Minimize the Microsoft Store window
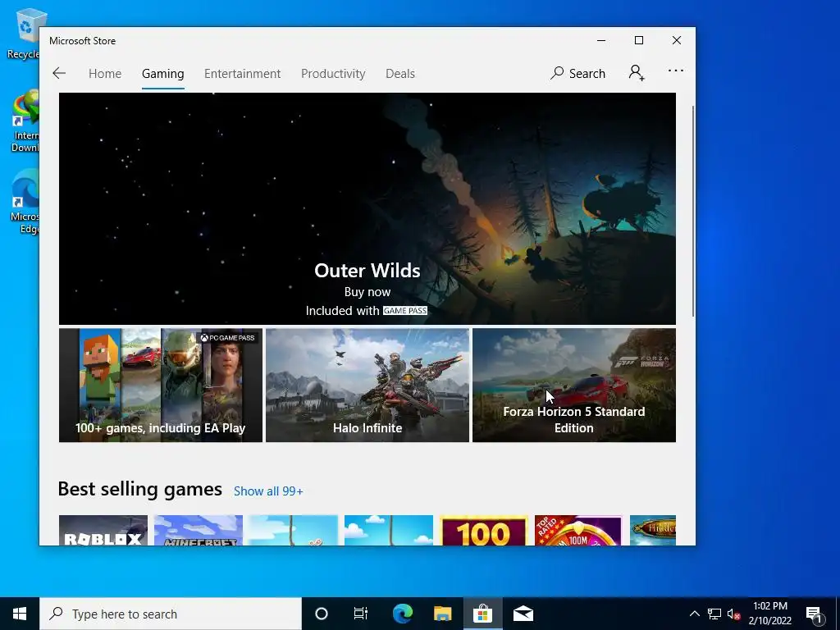 601,41
